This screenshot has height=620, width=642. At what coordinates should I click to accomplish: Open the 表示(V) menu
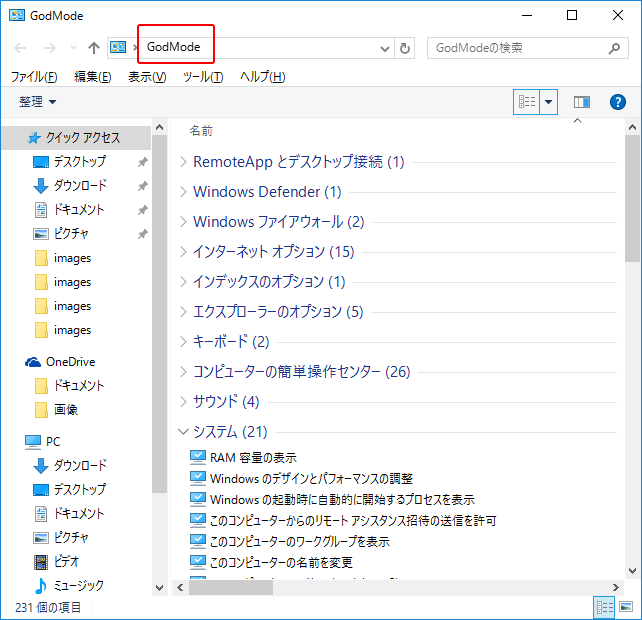[147, 77]
